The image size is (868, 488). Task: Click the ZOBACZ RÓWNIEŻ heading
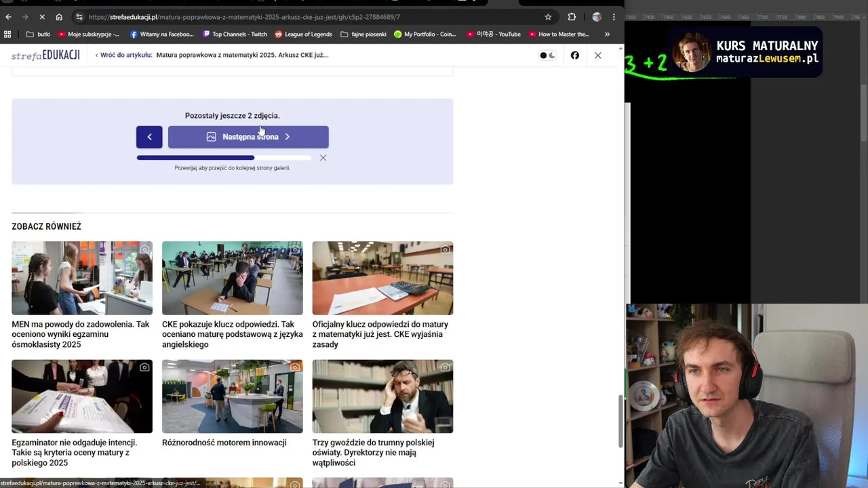[46, 226]
